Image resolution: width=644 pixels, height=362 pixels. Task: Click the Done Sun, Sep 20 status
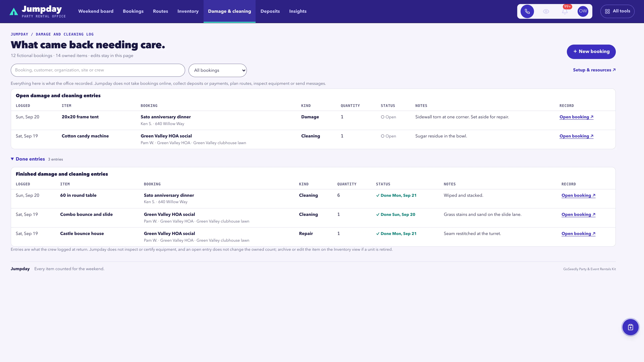click(395, 215)
